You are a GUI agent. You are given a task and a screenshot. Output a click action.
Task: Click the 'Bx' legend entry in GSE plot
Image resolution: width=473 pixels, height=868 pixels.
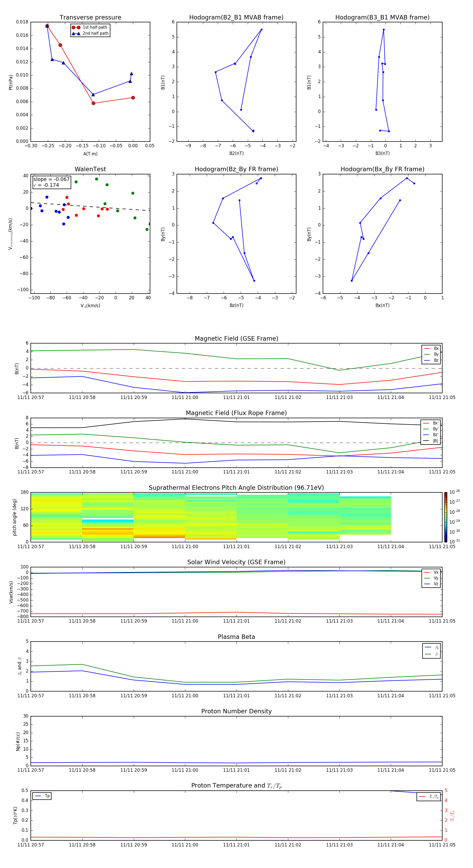coord(431,349)
